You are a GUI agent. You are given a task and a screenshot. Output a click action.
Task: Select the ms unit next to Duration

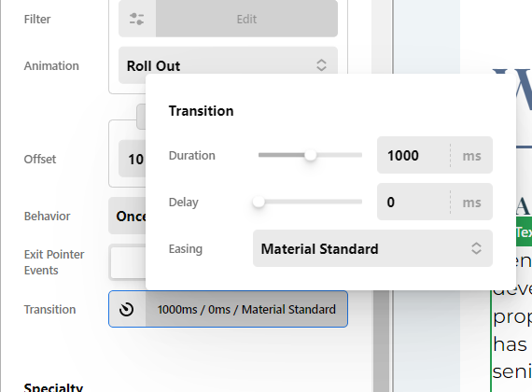pyautogui.click(x=471, y=156)
